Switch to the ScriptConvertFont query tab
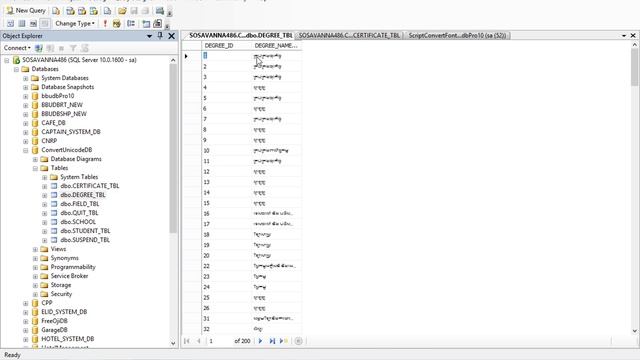The image size is (640, 360). click(x=457, y=36)
